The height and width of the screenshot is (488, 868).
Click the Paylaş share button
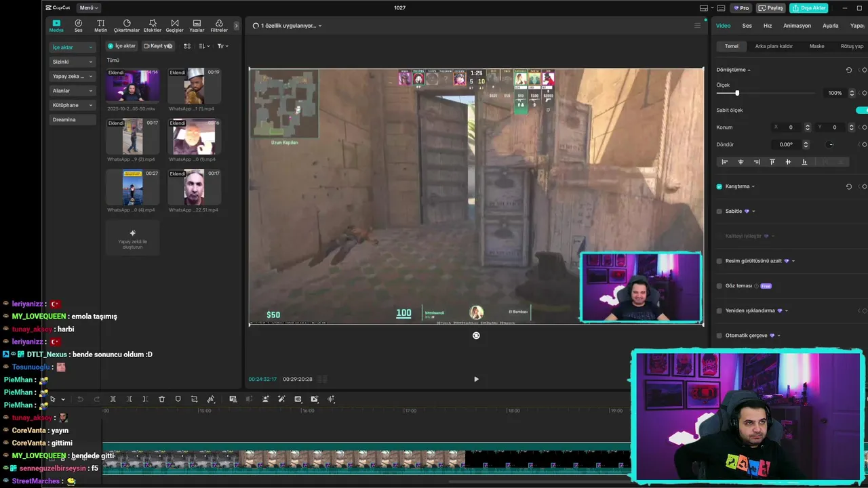pos(771,8)
